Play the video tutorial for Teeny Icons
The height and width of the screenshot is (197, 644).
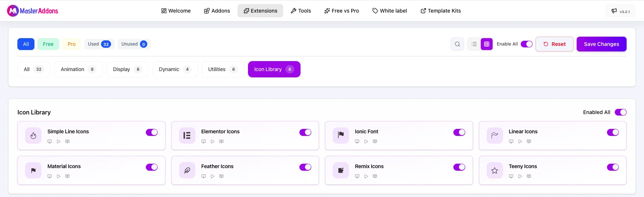520,176
